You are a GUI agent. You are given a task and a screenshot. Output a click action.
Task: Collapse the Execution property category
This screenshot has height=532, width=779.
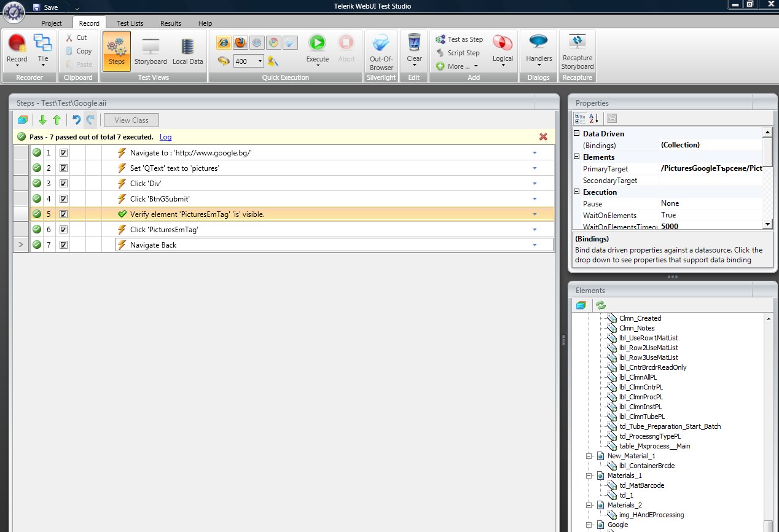(x=577, y=192)
